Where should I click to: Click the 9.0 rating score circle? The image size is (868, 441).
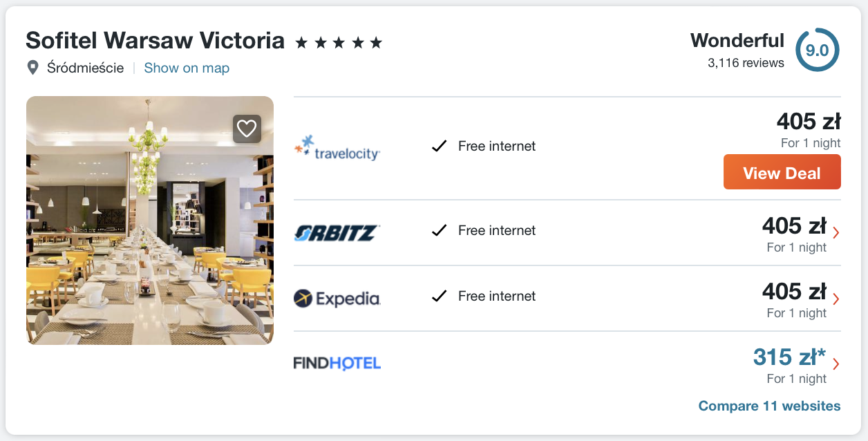click(x=817, y=50)
